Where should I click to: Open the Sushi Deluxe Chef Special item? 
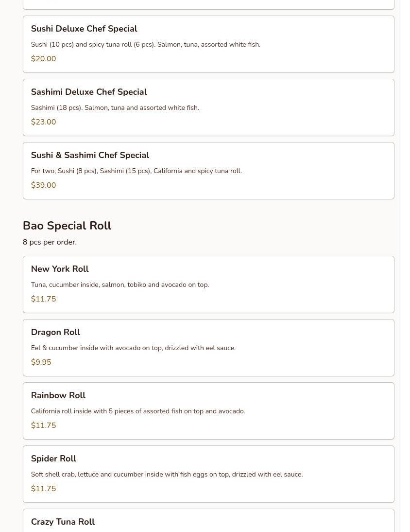point(208,44)
